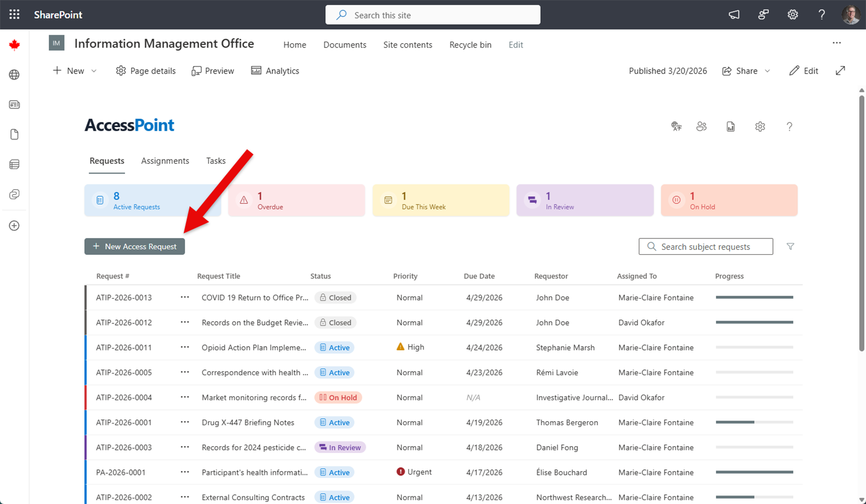The image size is (866, 504).
Task: Click the create plus icon in left rail
Action: (x=15, y=226)
